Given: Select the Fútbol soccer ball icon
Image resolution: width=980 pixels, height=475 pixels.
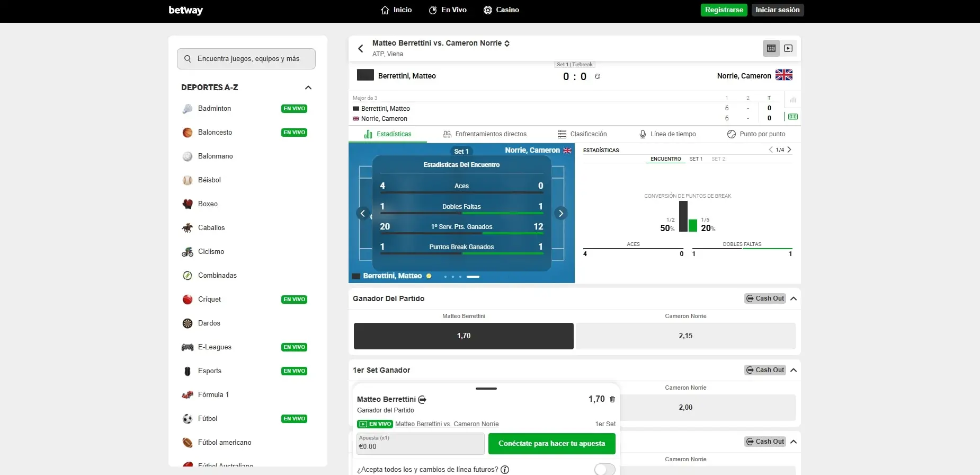Looking at the screenshot, I should coord(188,419).
